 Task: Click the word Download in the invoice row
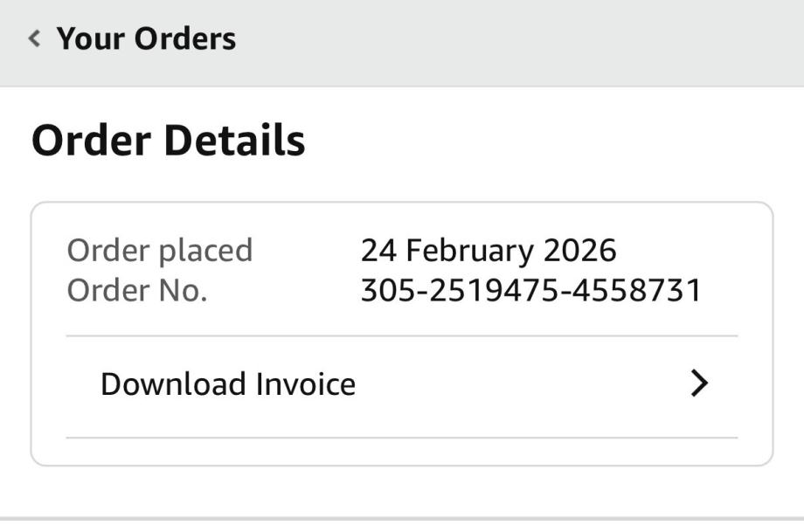click(x=173, y=384)
